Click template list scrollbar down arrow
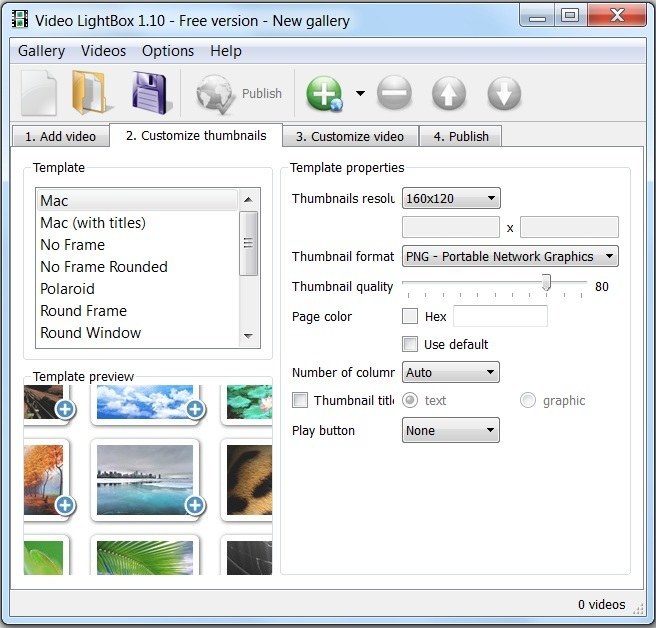Image resolution: width=656 pixels, height=628 pixels. [x=248, y=336]
